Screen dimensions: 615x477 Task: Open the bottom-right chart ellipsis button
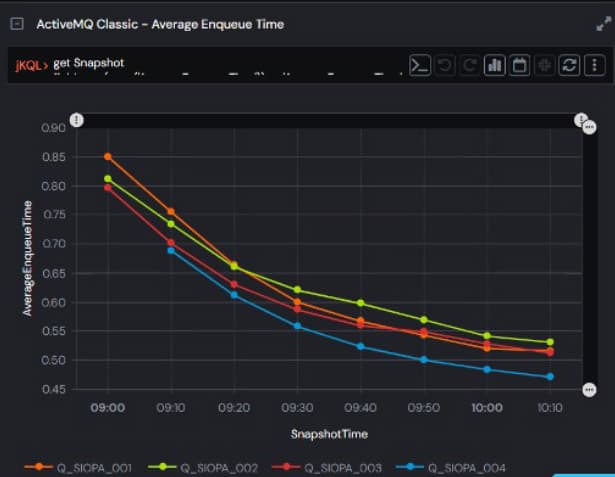pos(590,388)
